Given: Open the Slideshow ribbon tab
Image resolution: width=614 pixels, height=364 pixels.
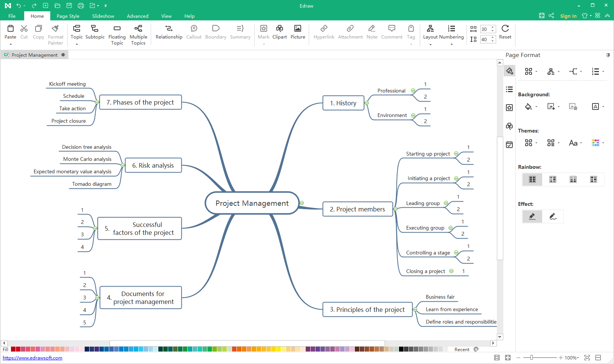Looking at the screenshot, I should 103,16.
